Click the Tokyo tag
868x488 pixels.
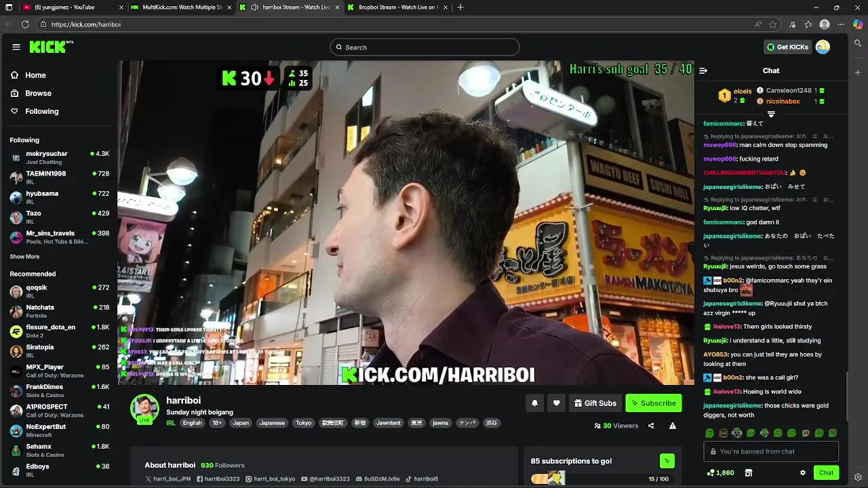tap(304, 423)
